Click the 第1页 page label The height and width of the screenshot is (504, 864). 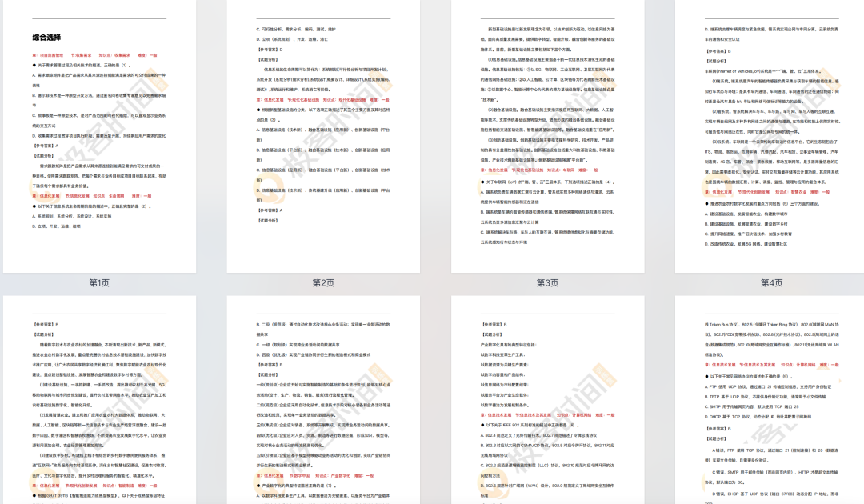[99, 282]
